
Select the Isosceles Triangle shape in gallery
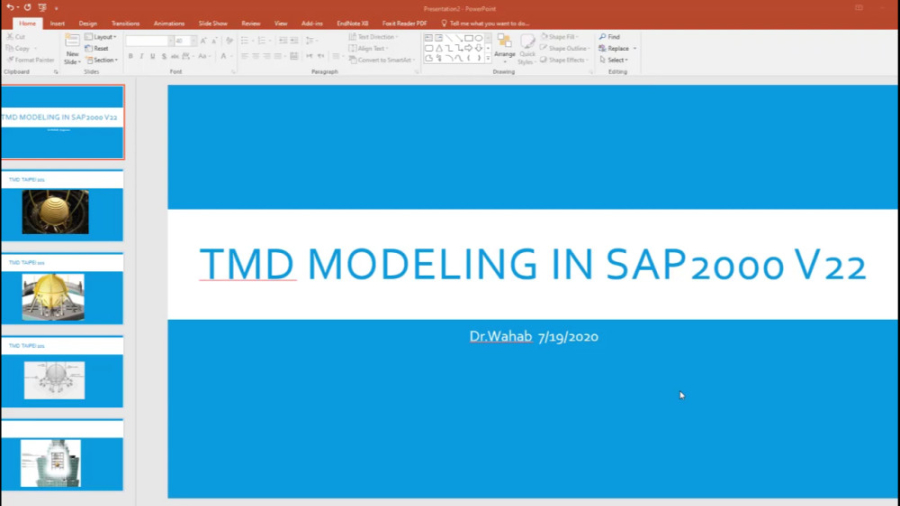tap(439, 48)
